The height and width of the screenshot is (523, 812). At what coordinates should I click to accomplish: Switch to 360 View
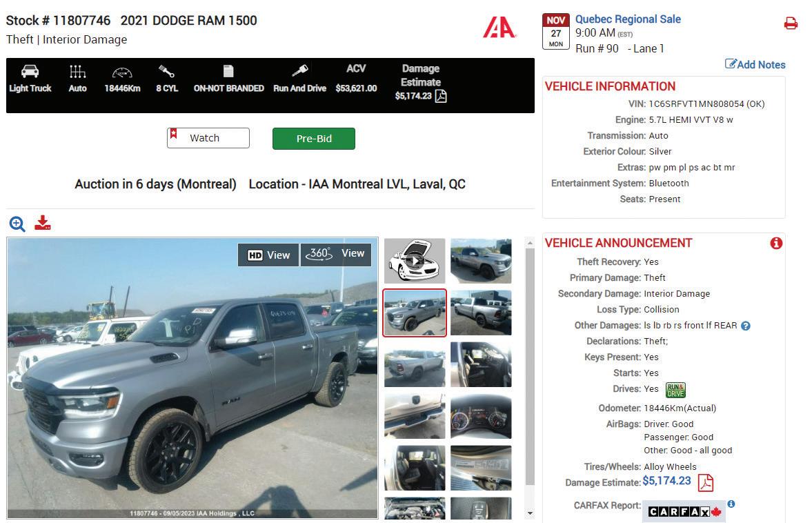(336, 255)
